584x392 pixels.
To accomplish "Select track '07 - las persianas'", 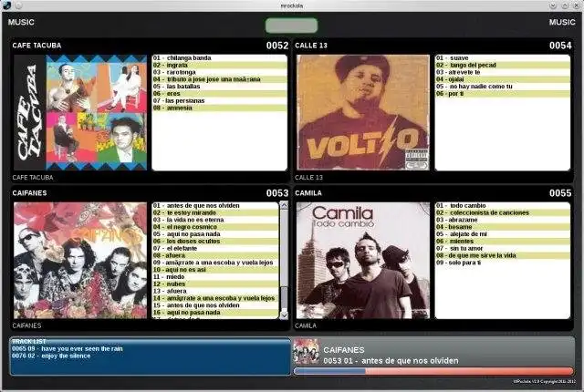I will (x=219, y=101).
